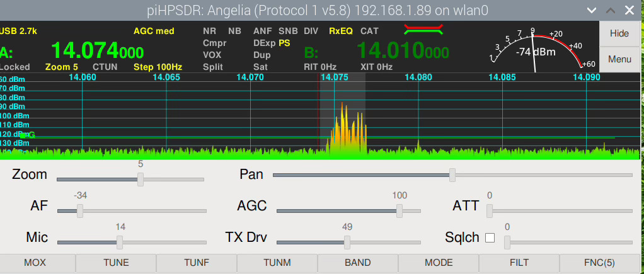The height and width of the screenshot is (274, 644).
Task: Open the main Menu button
Action: coord(619,59)
